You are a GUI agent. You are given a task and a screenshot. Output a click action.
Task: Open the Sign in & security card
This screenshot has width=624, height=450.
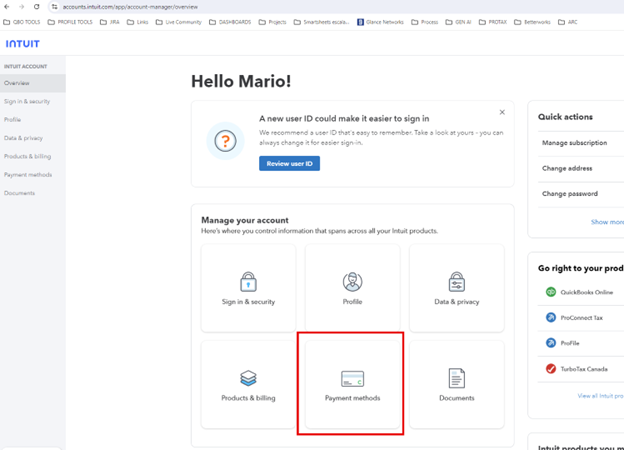pos(248,288)
